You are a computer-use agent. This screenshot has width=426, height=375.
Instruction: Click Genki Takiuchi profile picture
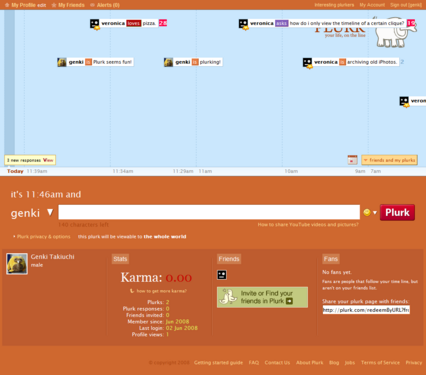[17, 264]
